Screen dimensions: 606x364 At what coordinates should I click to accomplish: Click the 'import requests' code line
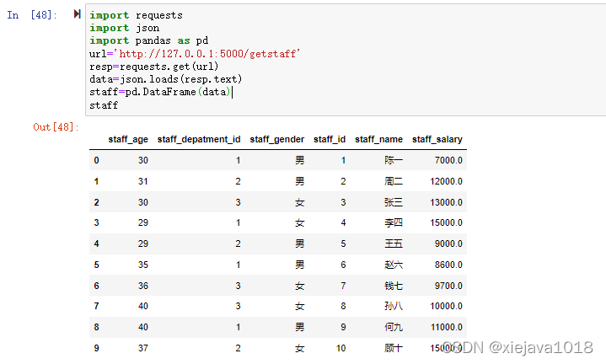pyautogui.click(x=136, y=15)
